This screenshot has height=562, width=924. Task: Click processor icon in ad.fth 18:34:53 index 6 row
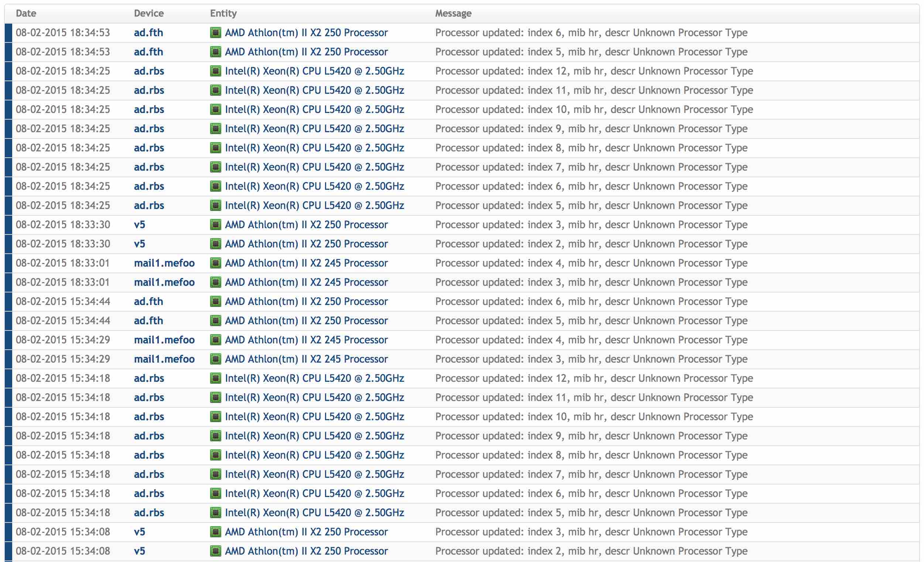(x=216, y=32)
